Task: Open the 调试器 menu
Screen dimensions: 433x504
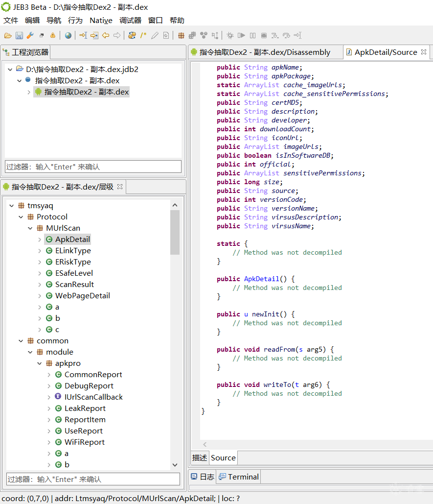Action: point(130,21)
